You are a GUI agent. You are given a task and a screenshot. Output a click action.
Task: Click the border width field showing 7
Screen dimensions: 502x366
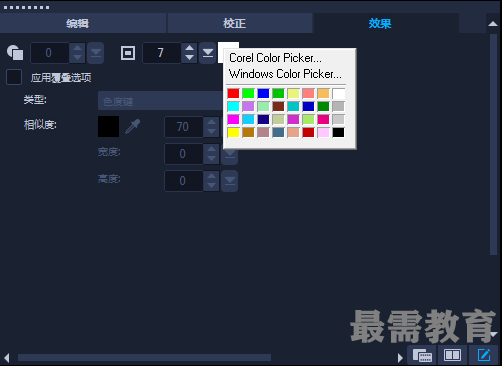162,53
